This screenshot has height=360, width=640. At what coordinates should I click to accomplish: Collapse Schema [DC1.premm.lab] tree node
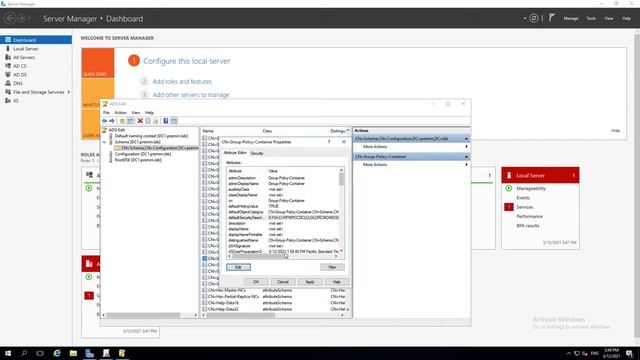[x=104, y=142]
